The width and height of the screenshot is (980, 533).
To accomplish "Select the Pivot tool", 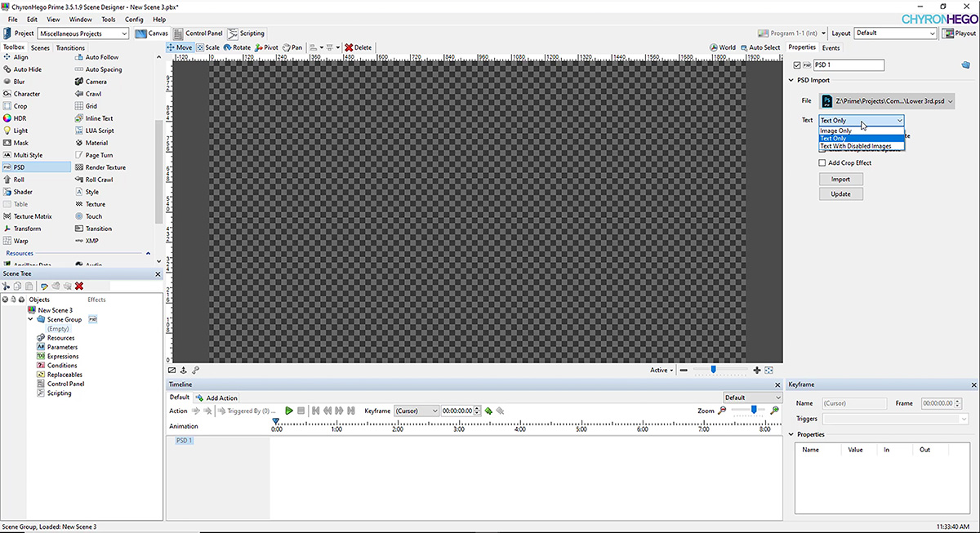I will click(x=266, y=47).
